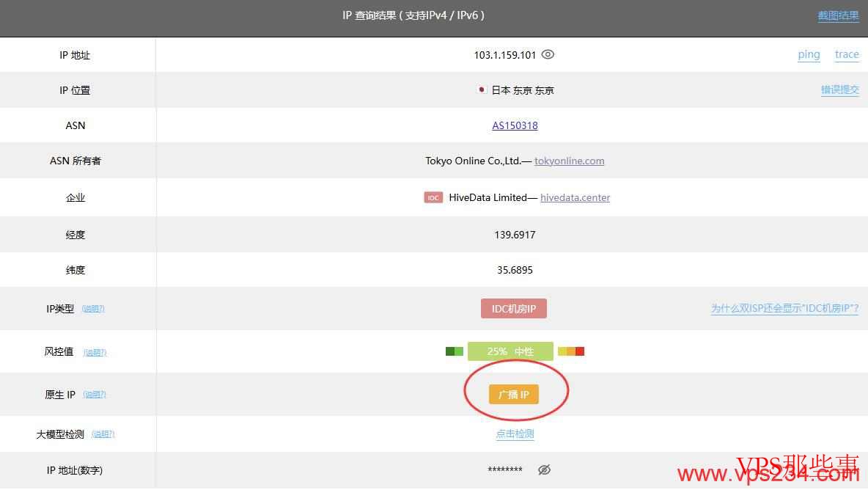Viewport: 868px width, 490px height.
Task: Toggle the eye icon beside 103.1.159.101
Action: click(548, 54)
